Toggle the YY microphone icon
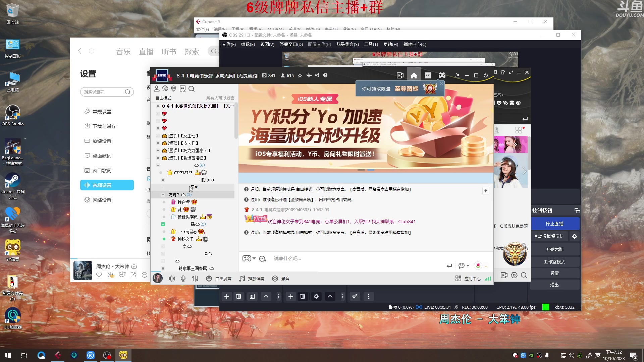This screenshot has width=644, height=362. [183, 279]
